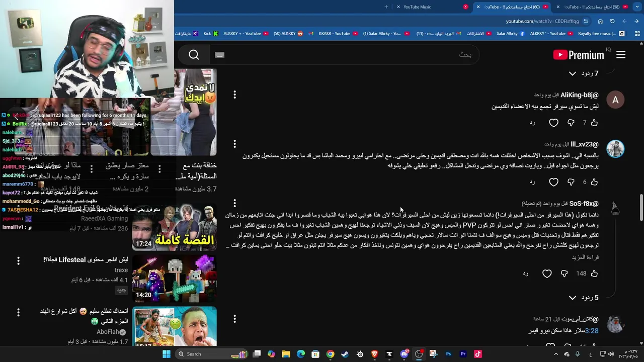This screenshot has width=644, height=362.
Task: Heart the SoS-f8x comment
Action: 547,274
